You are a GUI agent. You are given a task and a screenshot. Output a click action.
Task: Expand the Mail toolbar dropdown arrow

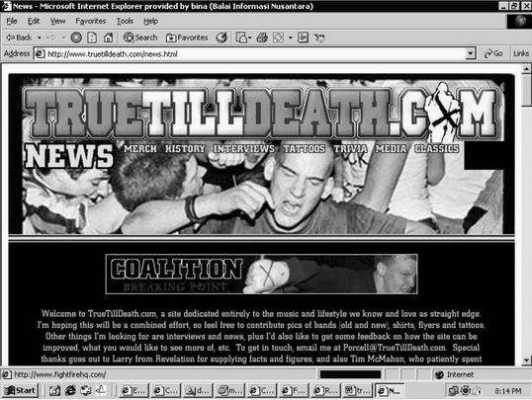[x=250, y=38]
